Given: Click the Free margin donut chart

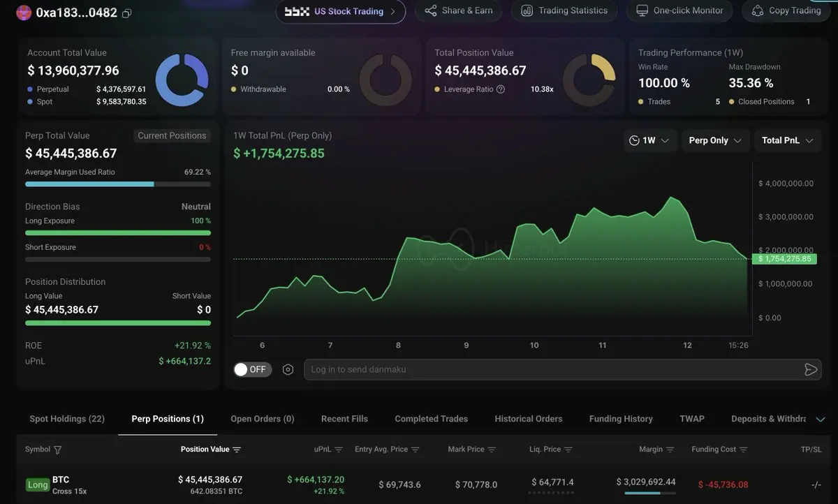Looking at the screenshot, I should tap(385, 80).
